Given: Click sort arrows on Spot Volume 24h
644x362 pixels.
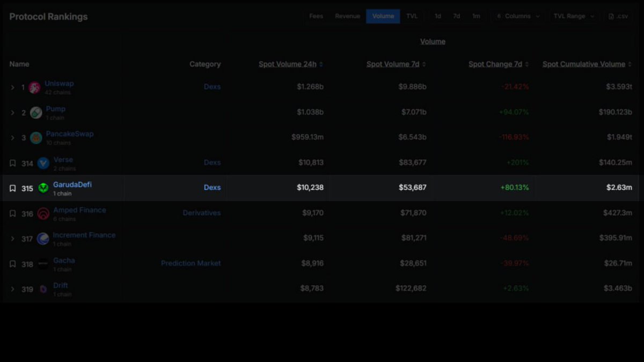Looking at the screenshot, I should [x=321, y=64].
